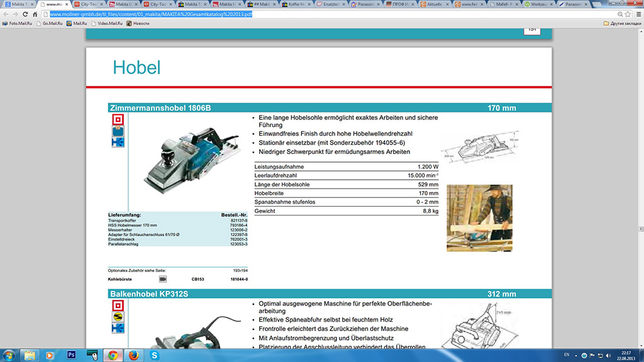Open the Windows Start menu

point(9,356)
